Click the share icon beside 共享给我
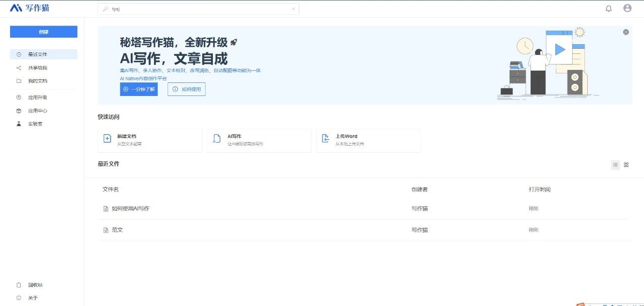The image size is (644, 306). point(19,68)
